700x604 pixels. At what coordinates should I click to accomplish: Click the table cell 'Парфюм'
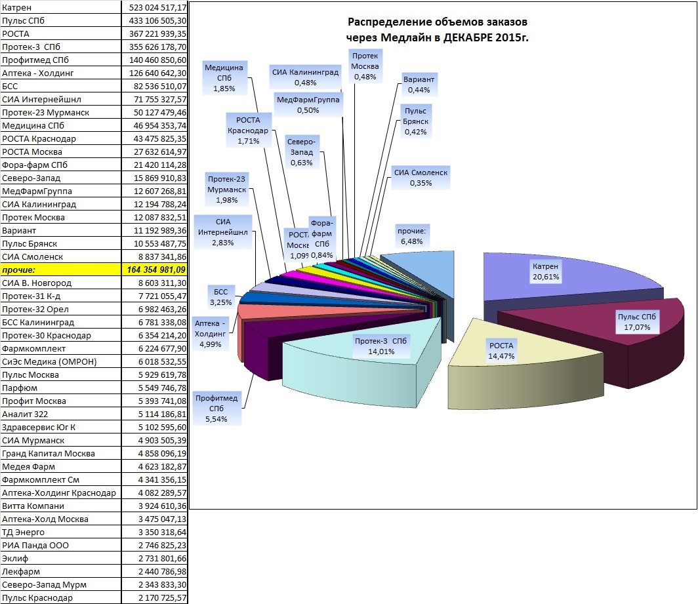61,388
